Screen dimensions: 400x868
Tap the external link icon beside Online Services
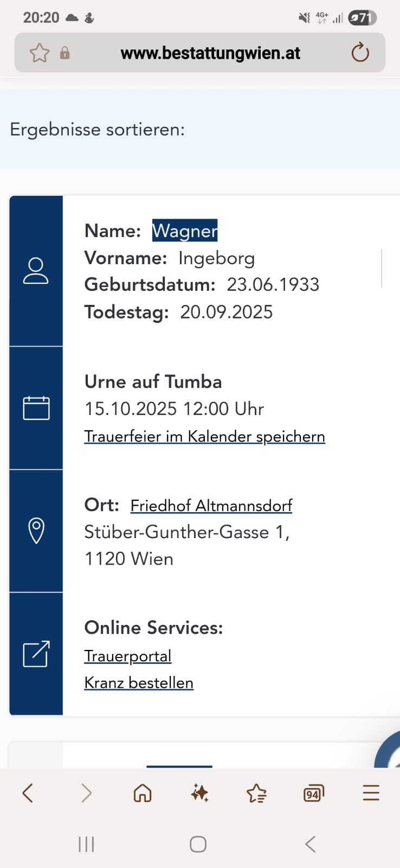36,654
